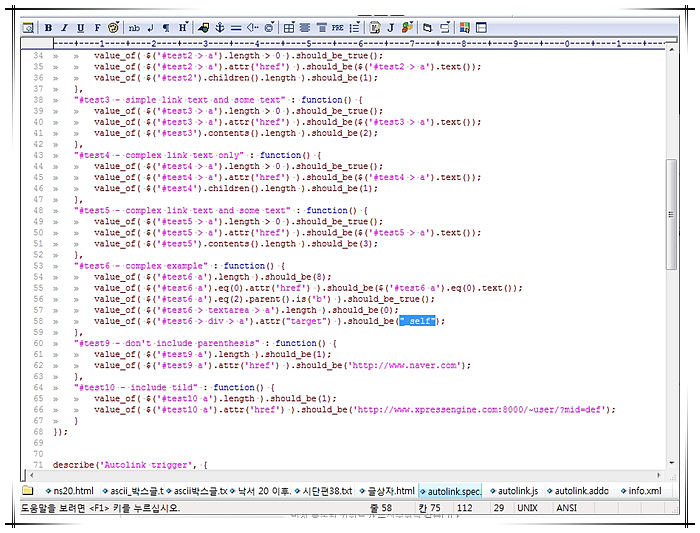Click the J toolbar icon
The height and width of the screenshot is (533, 700).
point(391,28)
